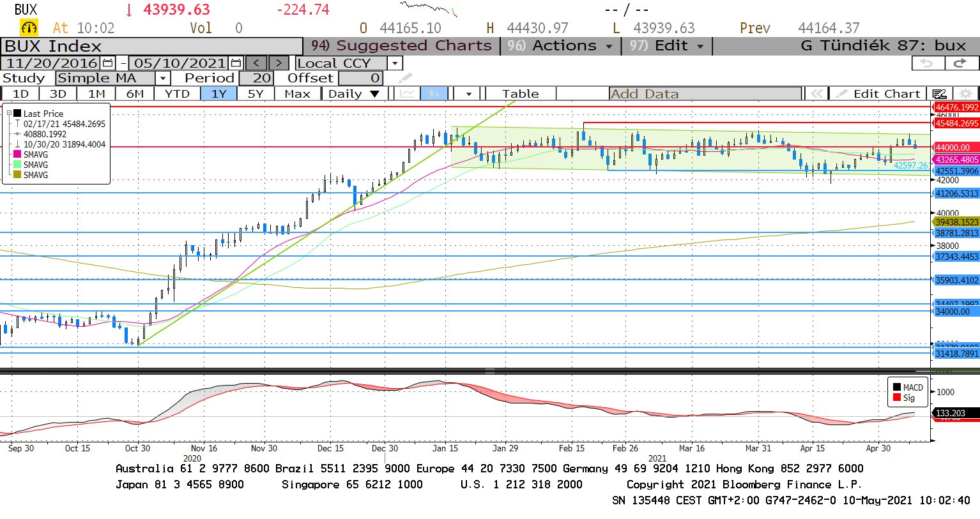Click the 38781.2813 axis label
Screen dimensions: 980x519
pyautogui.click(x=956, y=233)
